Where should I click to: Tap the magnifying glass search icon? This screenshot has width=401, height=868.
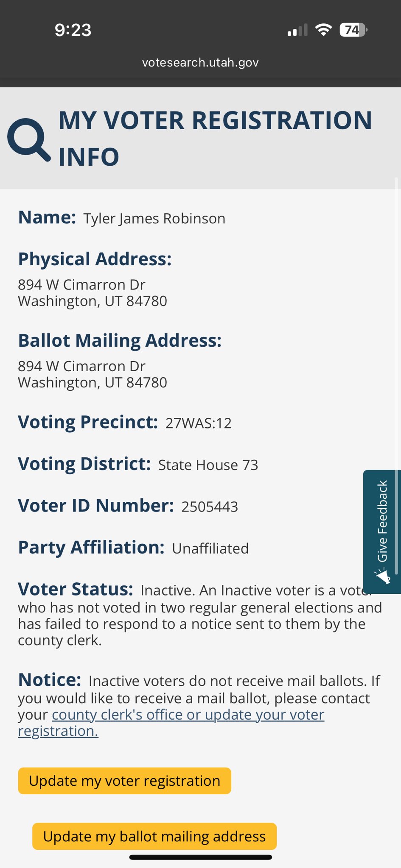tap(28, 140)
